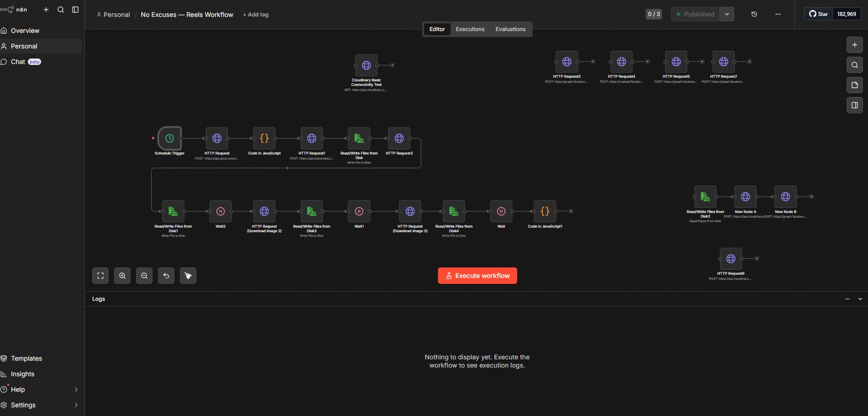
Task: Click the zoom in canvas icon
Action: 122,276
